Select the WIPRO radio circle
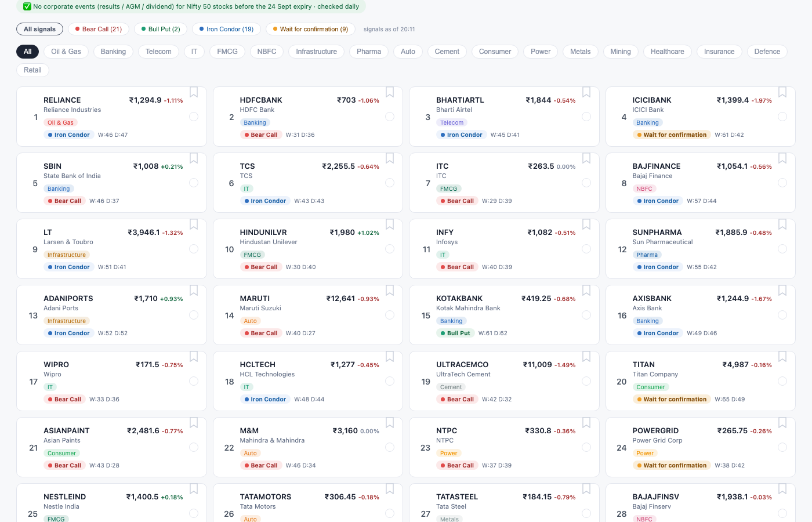The height and width of the screenshot is (522, 812). 194,381
